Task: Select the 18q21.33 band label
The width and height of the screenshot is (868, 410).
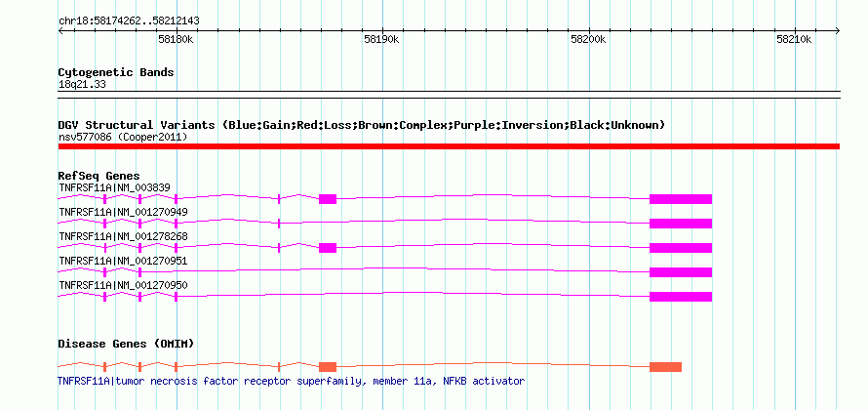Action: pos(82,85)
